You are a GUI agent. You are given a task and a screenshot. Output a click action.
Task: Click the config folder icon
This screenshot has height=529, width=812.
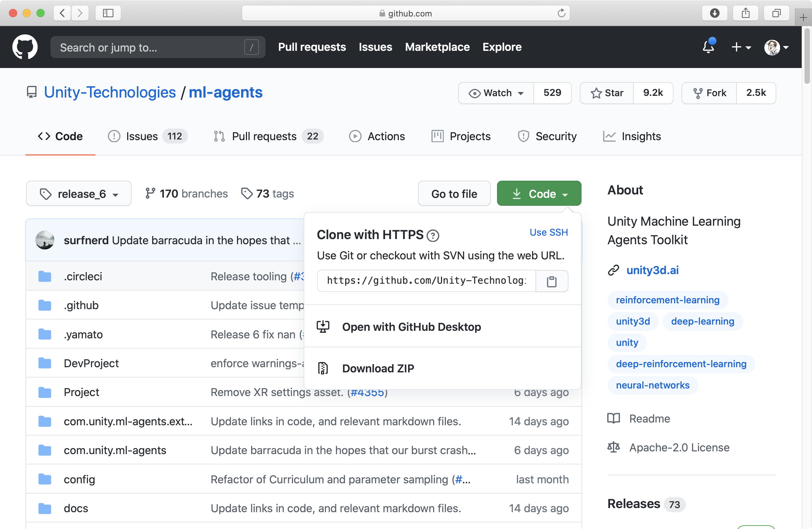(45, 479)
